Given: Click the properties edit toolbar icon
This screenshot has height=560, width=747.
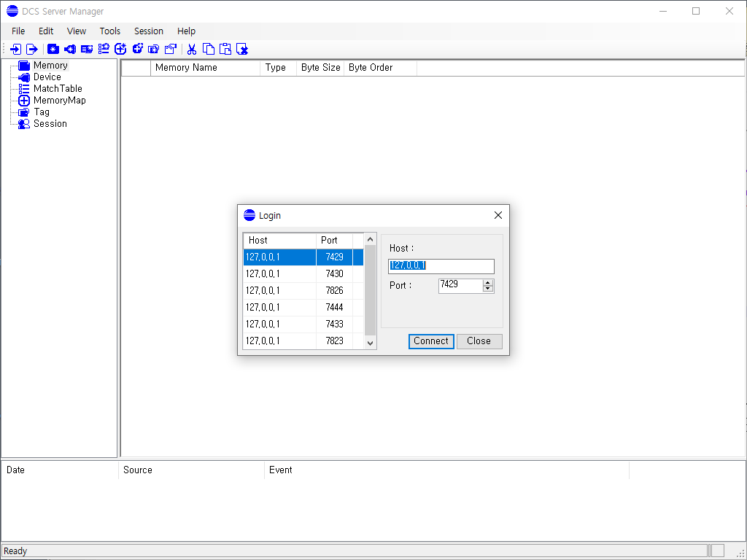Looking at the screenshot, I should pyautogui.click(x=170, y=49).
